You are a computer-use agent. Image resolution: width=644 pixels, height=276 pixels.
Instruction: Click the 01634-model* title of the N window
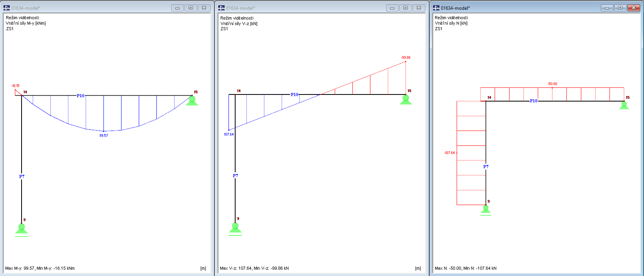(455, 8)
